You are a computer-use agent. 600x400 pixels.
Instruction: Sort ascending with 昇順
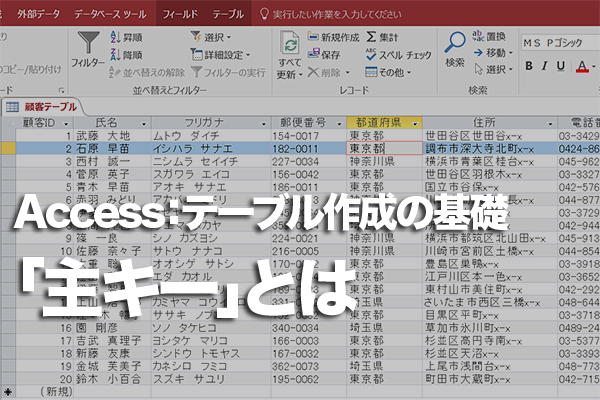pos(126,37)
